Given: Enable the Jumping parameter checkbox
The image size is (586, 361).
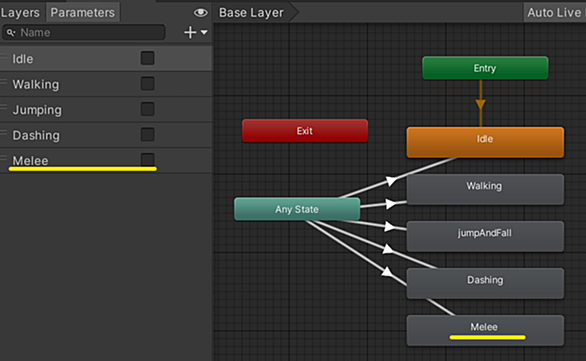Looking at the screenshot, I should 148,109.
